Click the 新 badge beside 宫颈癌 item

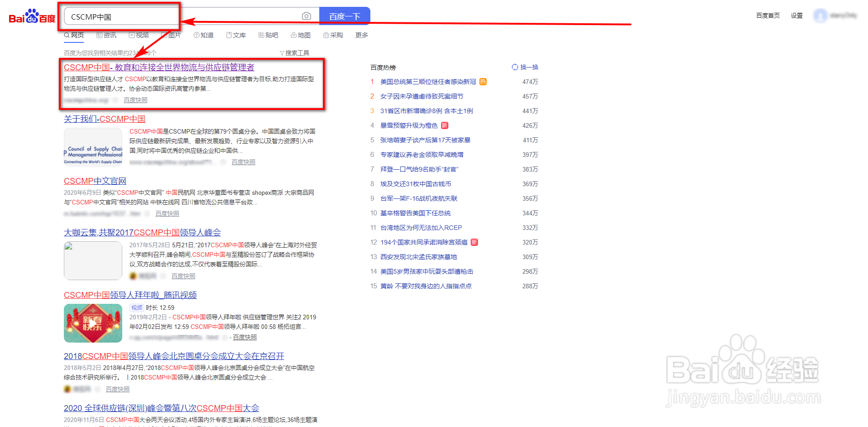tap(474, 242)
